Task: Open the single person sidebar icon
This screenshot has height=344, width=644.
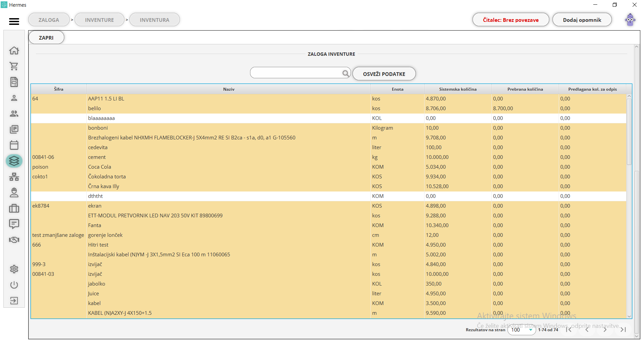Action: [14, 98]
